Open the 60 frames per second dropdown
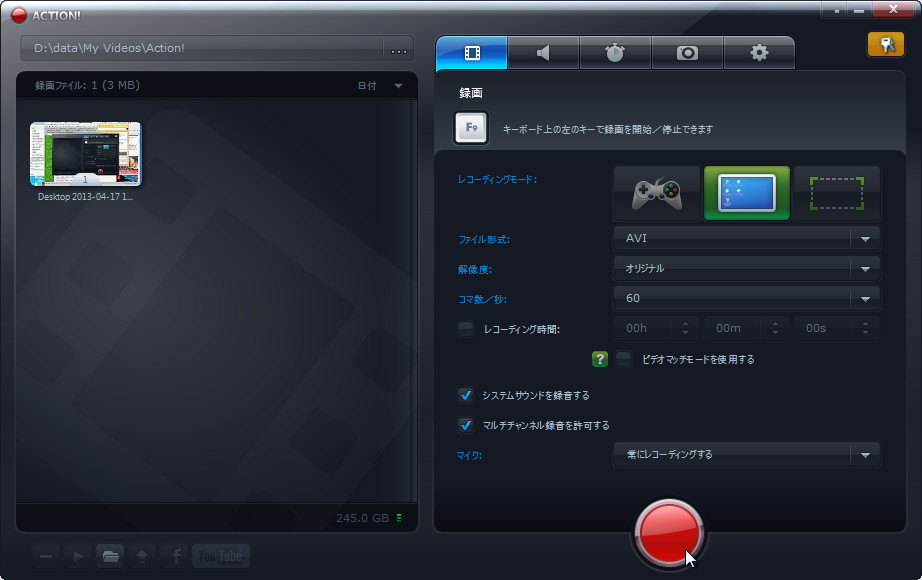Image resolution: width=922 pixels, height=580 pixels. click(x=747, y=299)
